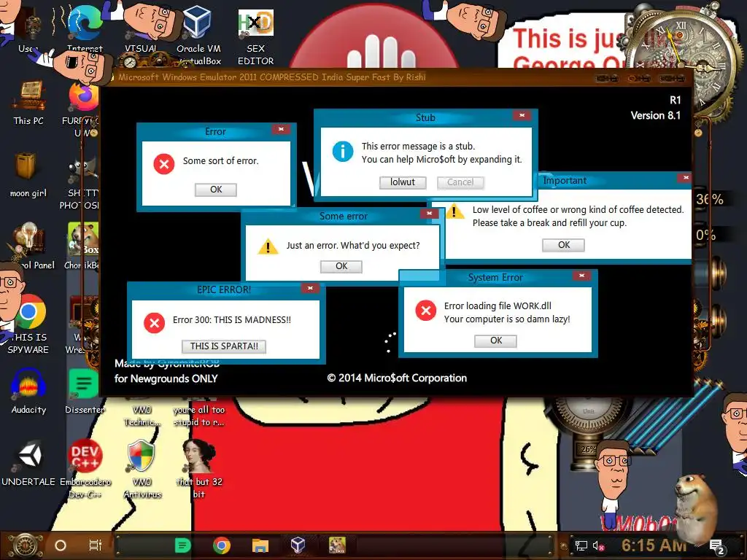Open the notification center icon
Image resolution: width=747 pixels, height=560 pixels.
click(x=716, y=547)
